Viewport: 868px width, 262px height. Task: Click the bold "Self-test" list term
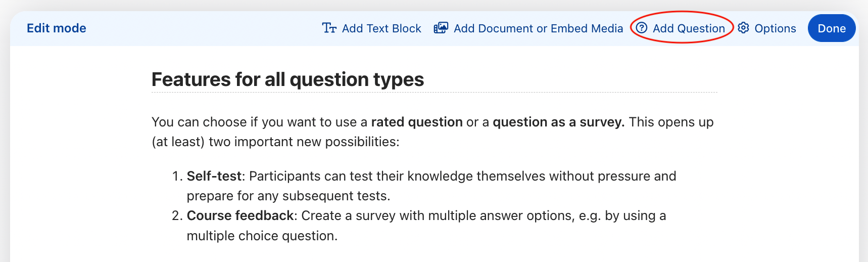[214, 176]
